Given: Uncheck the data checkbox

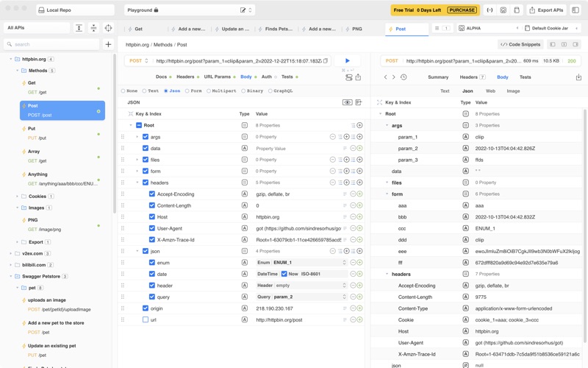Looking at the screenshot, I should tap(146, 148).
